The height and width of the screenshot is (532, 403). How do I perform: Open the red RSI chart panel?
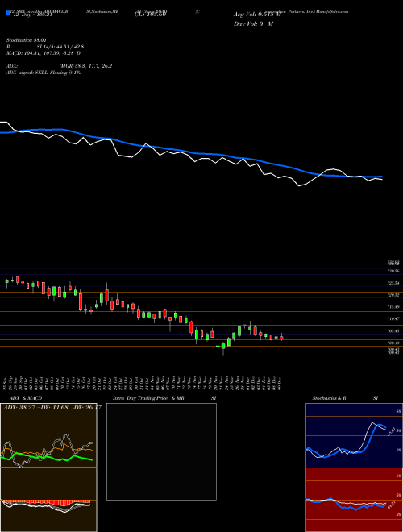pos(354,500)
